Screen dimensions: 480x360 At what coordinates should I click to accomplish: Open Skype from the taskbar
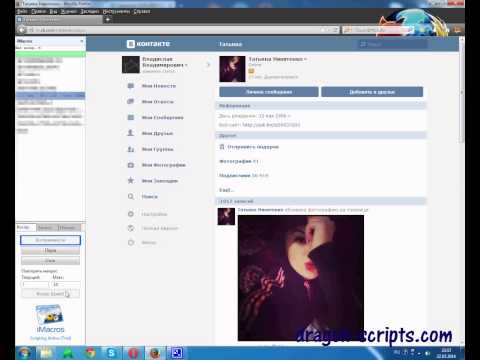pos(112,353)
